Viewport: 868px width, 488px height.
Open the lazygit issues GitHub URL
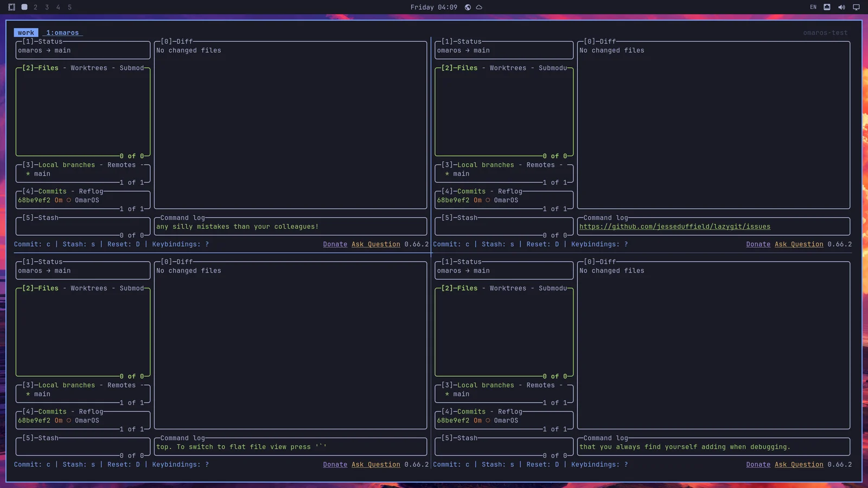pos(675,227)
